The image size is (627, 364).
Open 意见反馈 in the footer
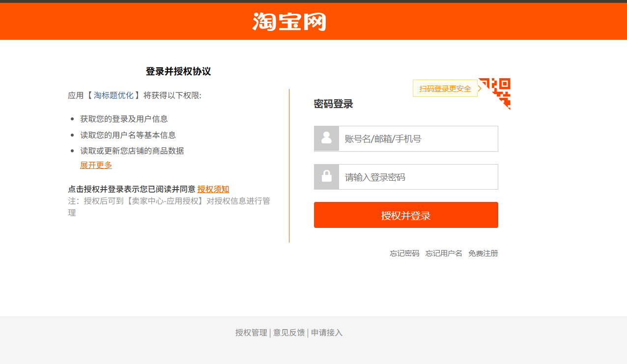tap(289, 333)
